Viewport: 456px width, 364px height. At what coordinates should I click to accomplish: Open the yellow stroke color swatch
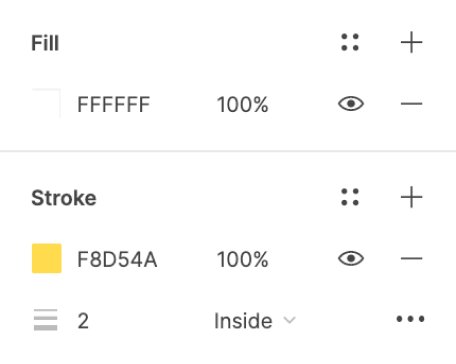[x=47, y=258]
